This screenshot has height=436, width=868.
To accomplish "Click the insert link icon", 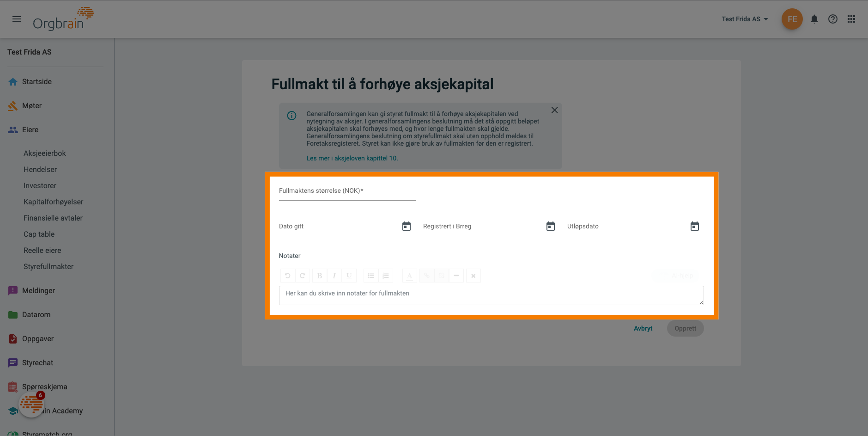I will tap(427, 276).
